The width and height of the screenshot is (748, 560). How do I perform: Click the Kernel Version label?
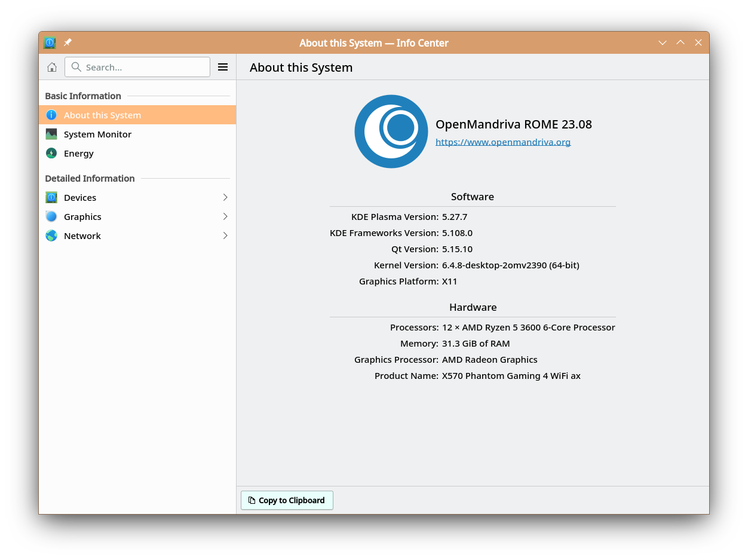406,265
